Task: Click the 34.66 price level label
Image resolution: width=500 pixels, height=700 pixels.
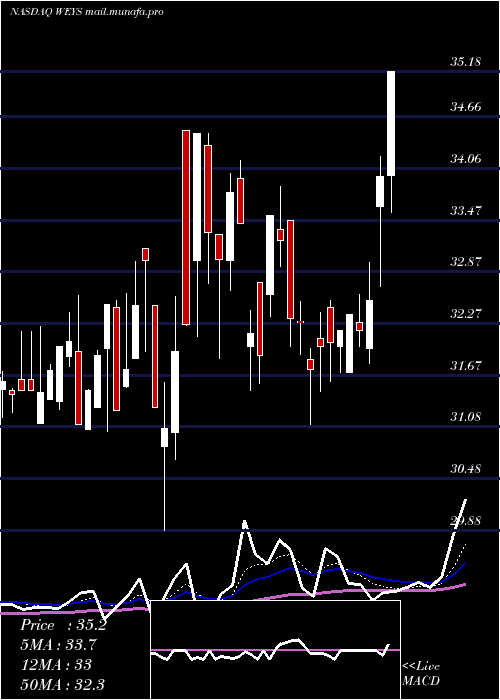Action: coord(466,107)
